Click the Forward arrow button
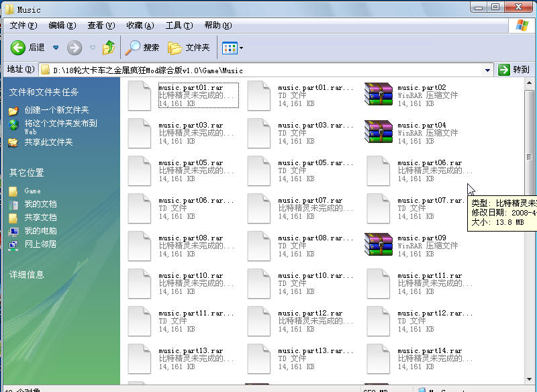537x392 pixels. (75, 48)
